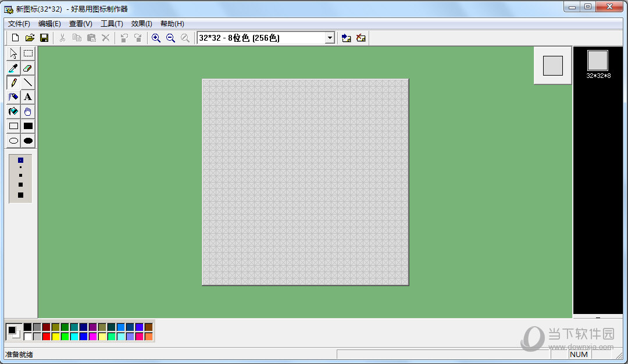Select the hollow ellipse tool

pyautogui.click(x=13, y=141)
